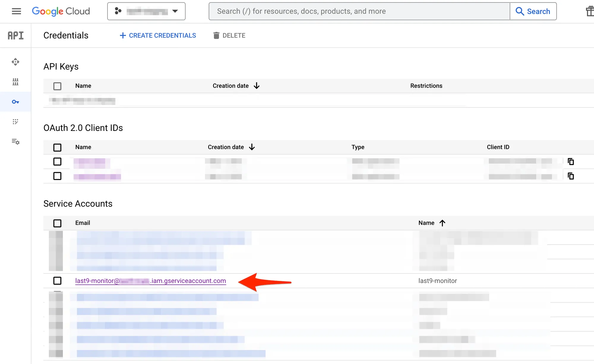This screenshot has height=364, width=594.
Task: Sort Service Accounts by Name ascending
Action: (432, 223)
